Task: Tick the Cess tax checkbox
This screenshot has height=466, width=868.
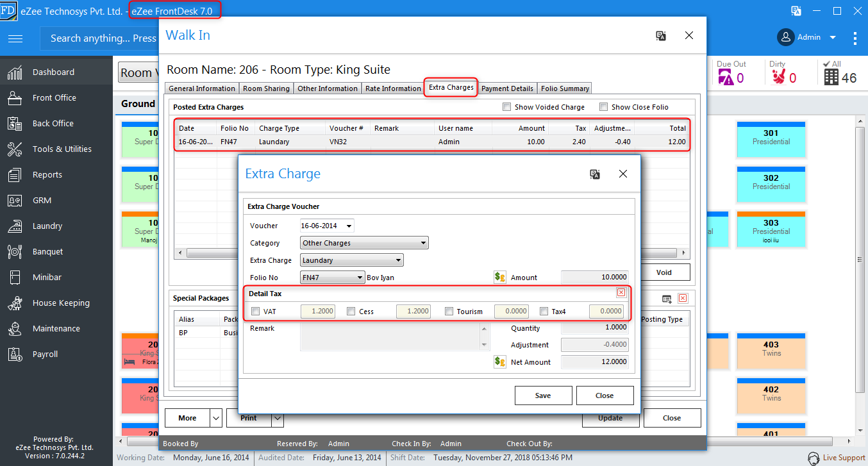Action: (351, 312)
